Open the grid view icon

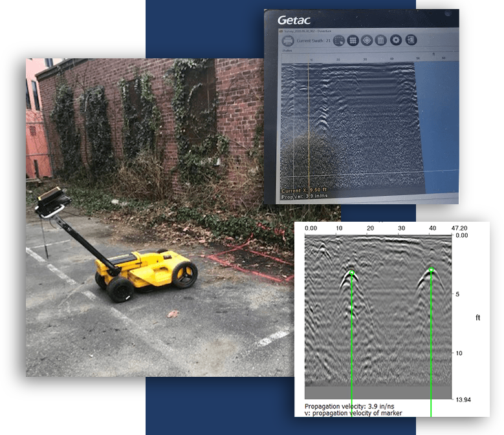353,41
